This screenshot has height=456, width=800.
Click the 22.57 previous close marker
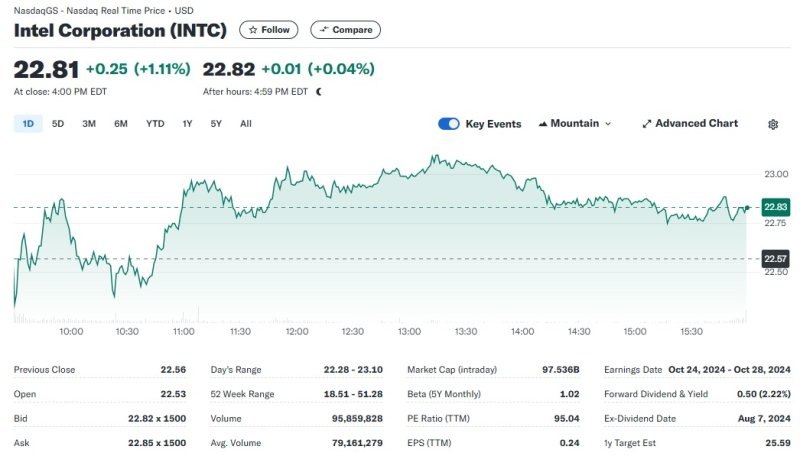tap(775, 259)
